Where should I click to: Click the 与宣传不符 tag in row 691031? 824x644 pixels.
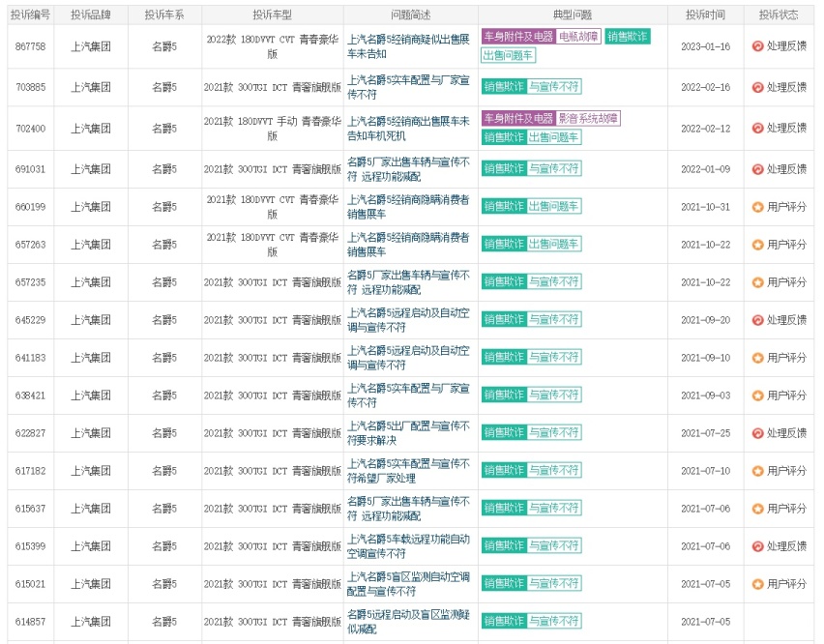click(x=554, y=168)
